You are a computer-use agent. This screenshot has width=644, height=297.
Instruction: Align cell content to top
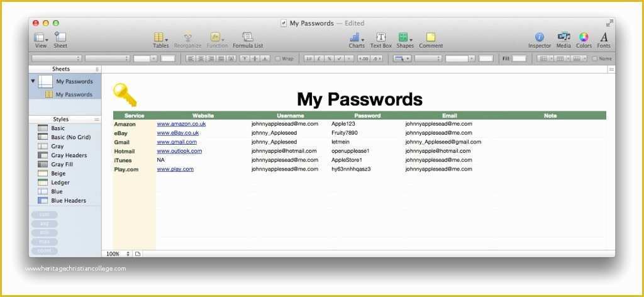coord(245,59)
